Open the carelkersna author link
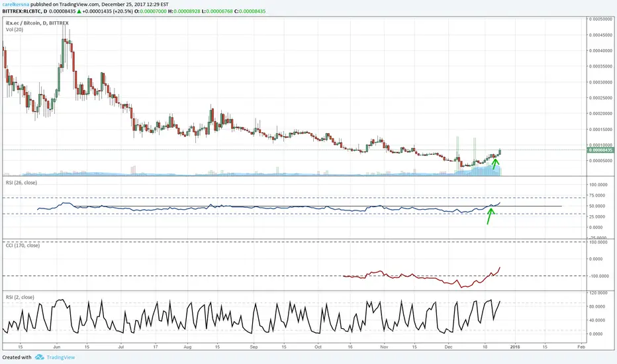617x364 pixels. (16, 5)
